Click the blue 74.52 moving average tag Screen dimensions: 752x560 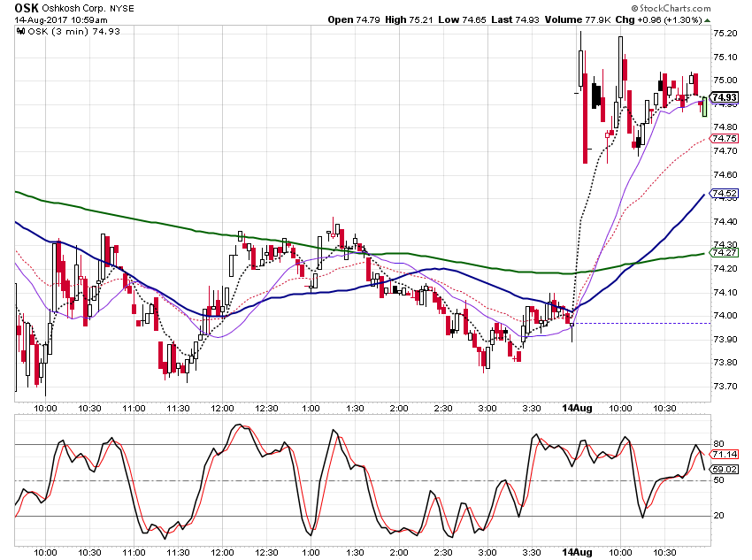(x=725, y=194)
